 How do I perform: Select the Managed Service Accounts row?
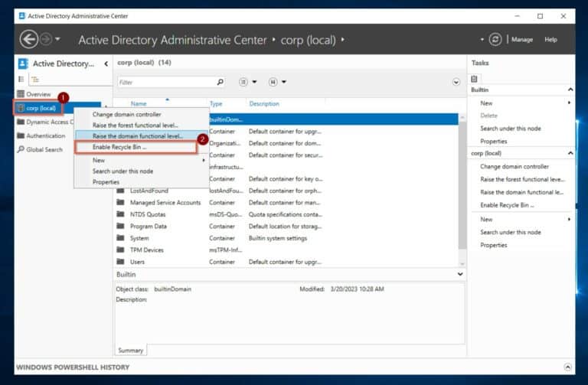(286, 202)
